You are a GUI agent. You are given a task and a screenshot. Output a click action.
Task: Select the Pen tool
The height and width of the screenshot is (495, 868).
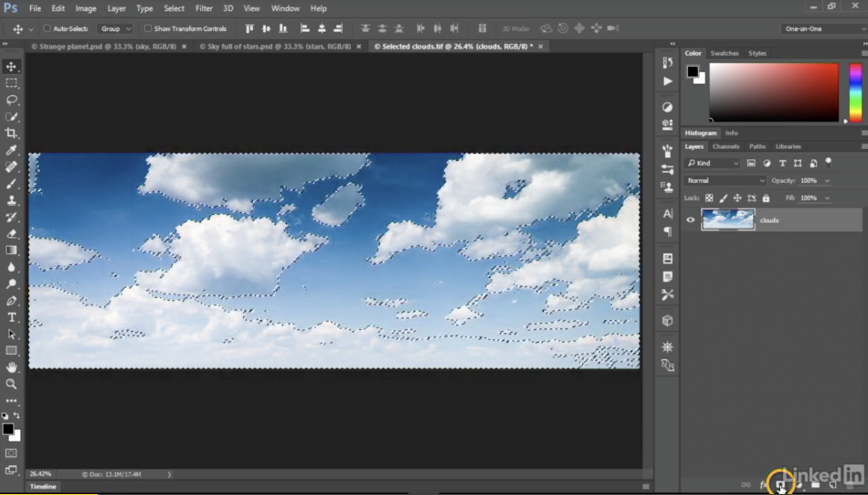pos(12,301)
